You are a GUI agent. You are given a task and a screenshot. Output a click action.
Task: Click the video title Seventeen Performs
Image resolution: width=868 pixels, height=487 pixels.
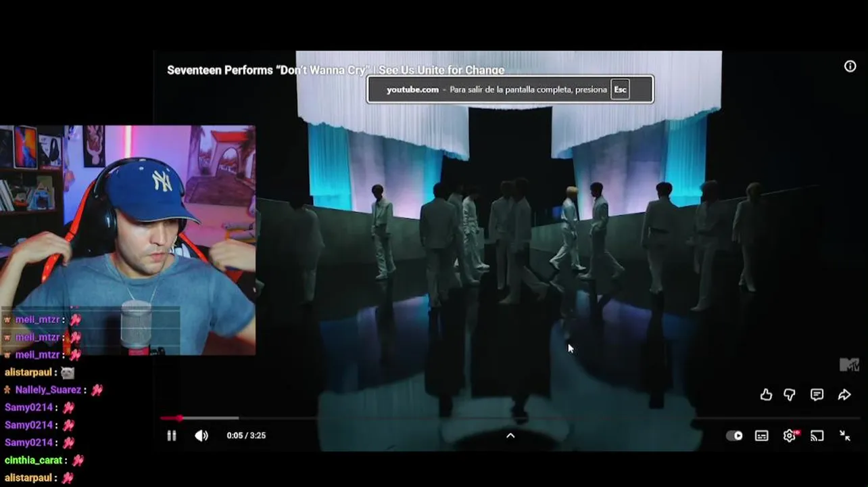coord(335,70)
